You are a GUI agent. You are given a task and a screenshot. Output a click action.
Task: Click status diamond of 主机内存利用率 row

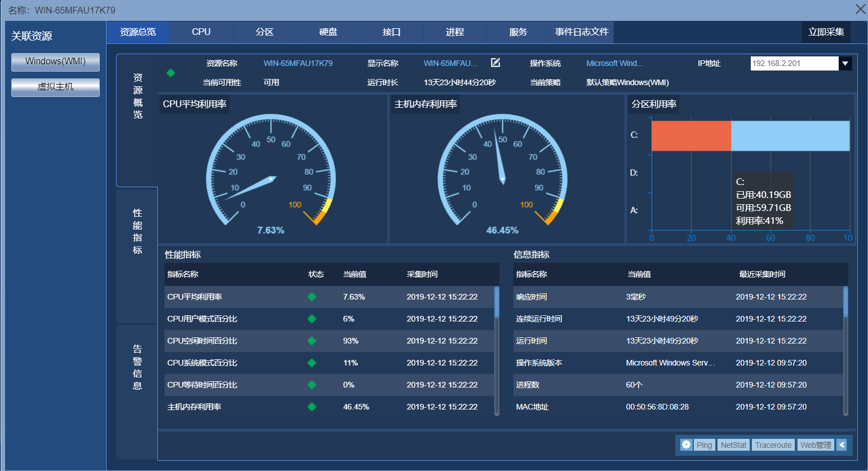click(x=312, y=407)
